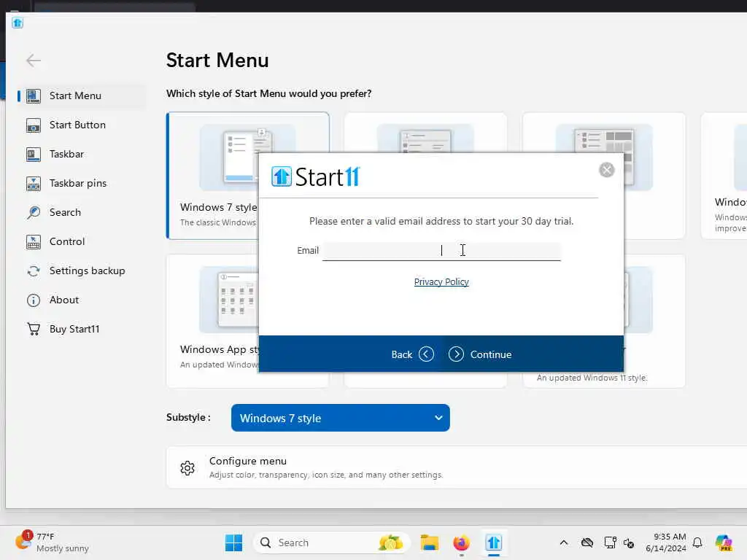Click the Start Menu sidebar icon
The width and height of the screenshot is (747, 560).
click(x=34, y=96)
